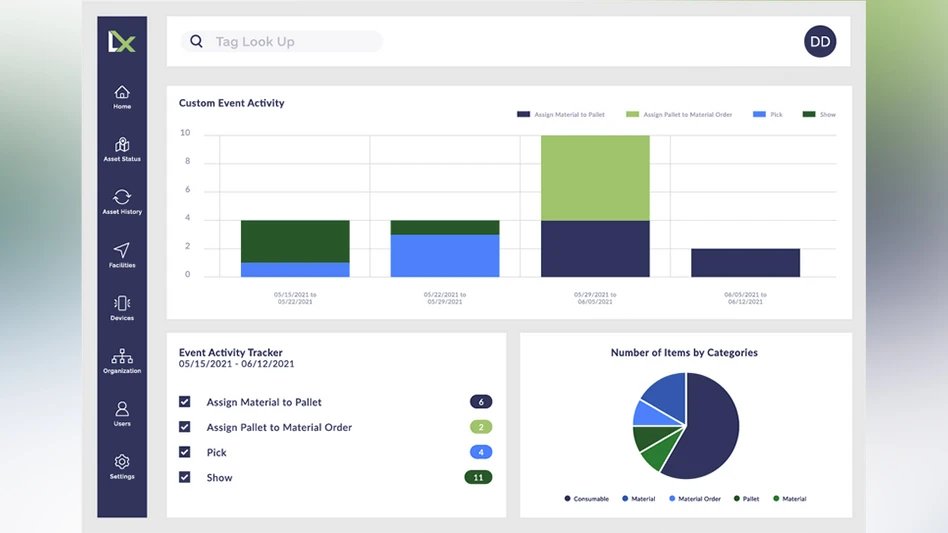948x533 pixels.
Task: Click the search magnifier icon
Action: tap(196, 41)
